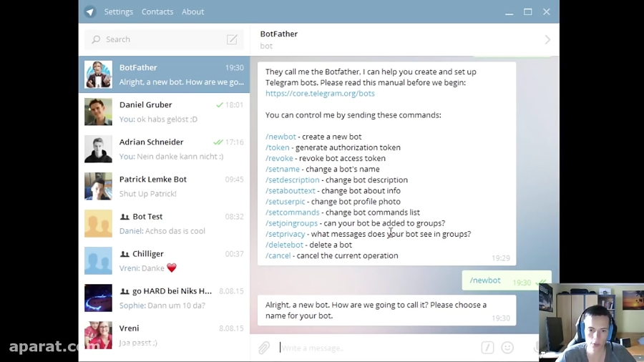The height and width of the screenshot is (362, 644).
Task: Select the Bot Test group avatar
Action: click(x=98, y=224)
